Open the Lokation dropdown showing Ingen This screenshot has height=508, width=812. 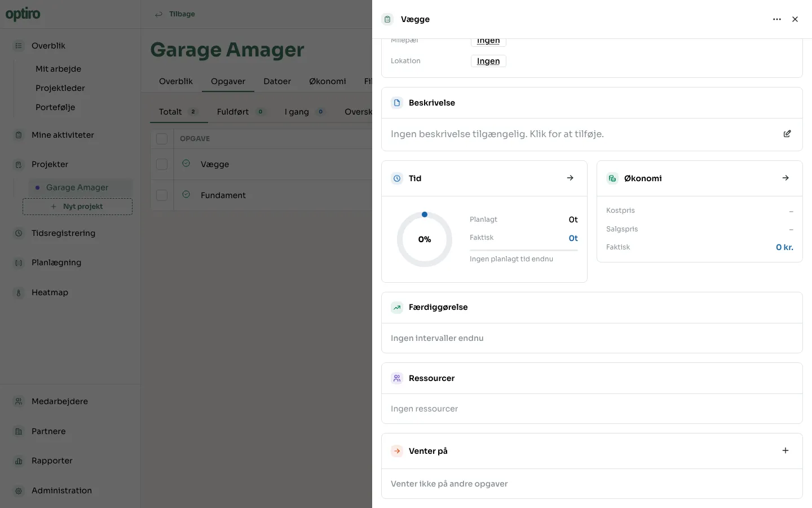[488, 61]
